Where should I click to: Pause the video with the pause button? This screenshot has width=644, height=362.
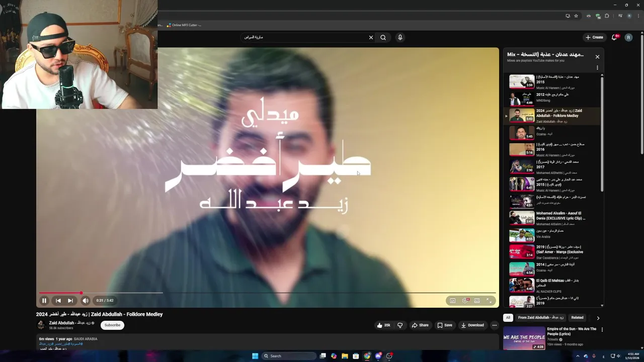click(x=44, y=301)
